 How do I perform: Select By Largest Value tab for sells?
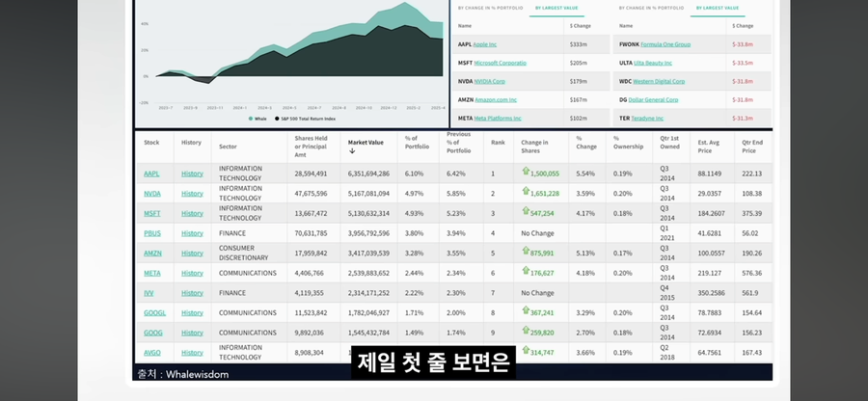pos(718,9)
